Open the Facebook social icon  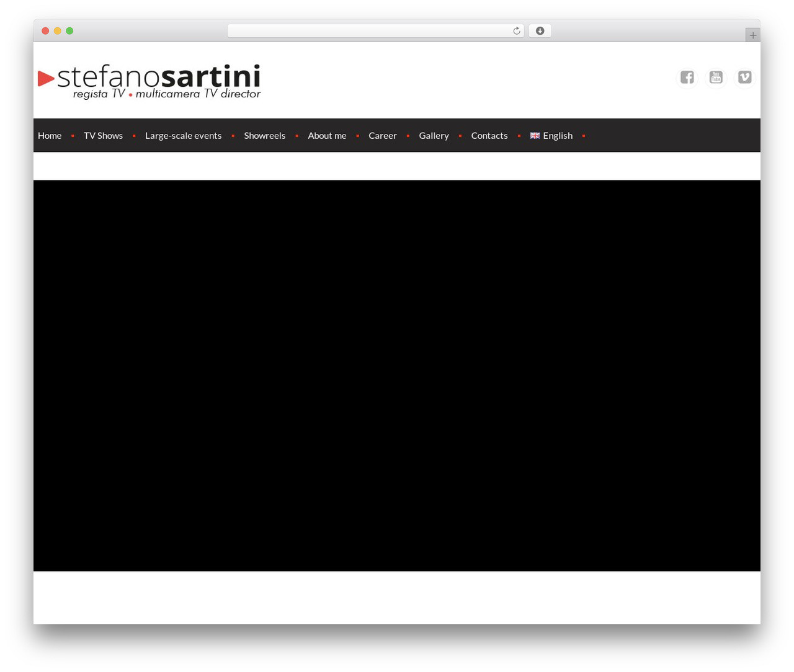tap(687, 77)
